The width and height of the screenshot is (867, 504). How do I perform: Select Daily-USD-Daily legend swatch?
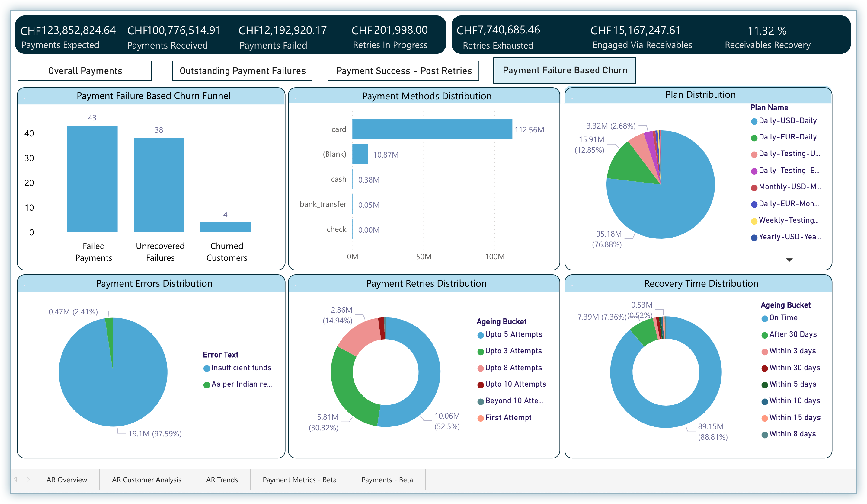click(754, 121)
